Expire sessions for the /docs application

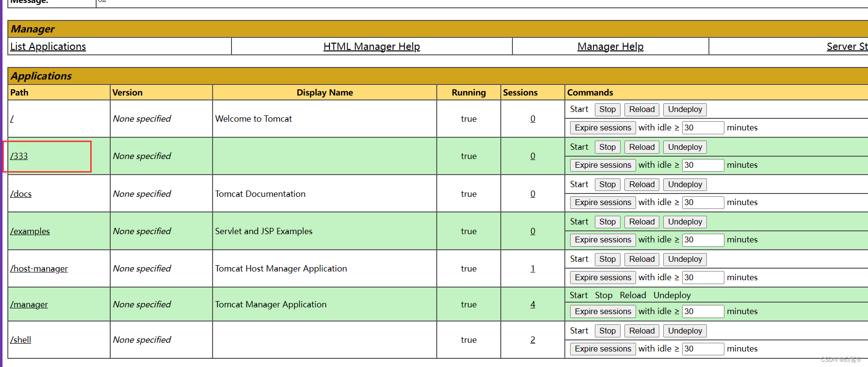tap(603, 203)
